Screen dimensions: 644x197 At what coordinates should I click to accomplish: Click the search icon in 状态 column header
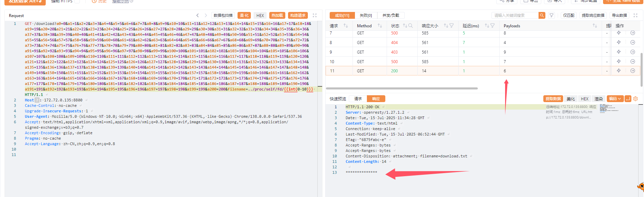click(411, 26)
